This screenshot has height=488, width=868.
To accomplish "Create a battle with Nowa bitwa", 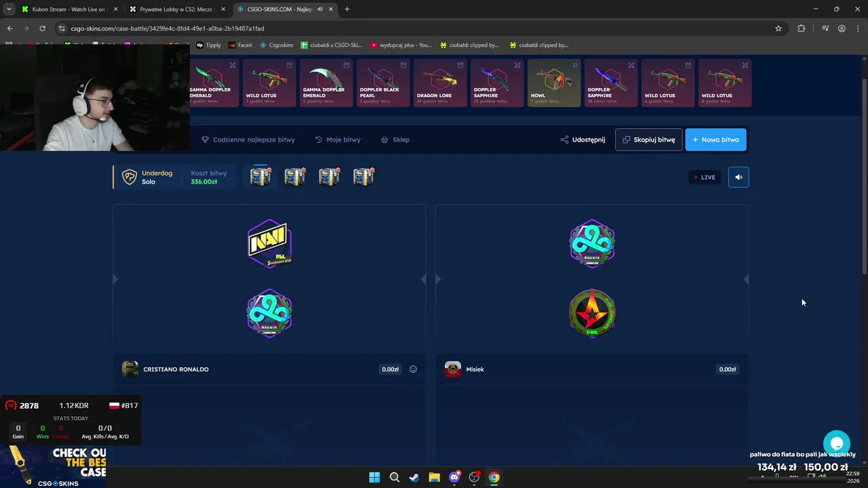I will click(x=715, y=140).
